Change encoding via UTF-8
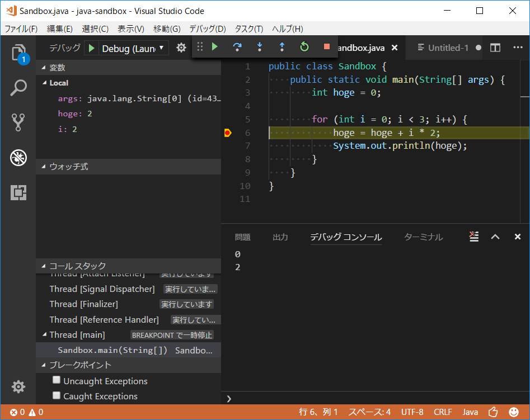 [412, 412]
